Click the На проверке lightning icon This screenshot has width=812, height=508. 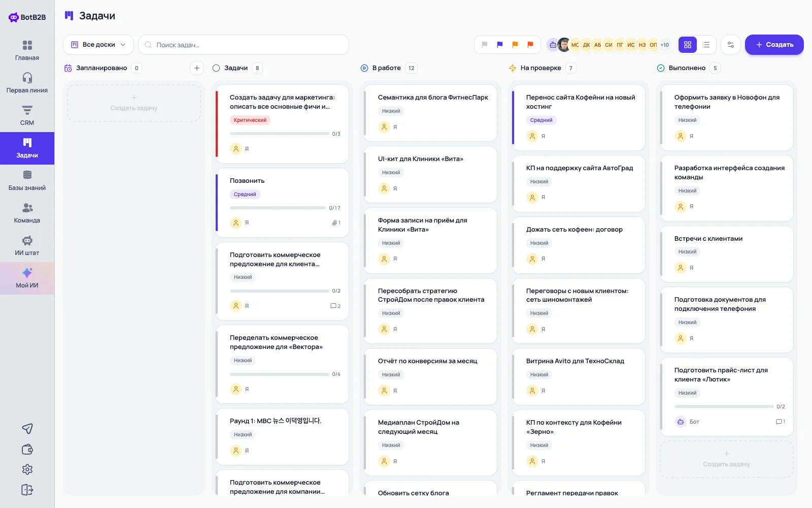(513, 68)
